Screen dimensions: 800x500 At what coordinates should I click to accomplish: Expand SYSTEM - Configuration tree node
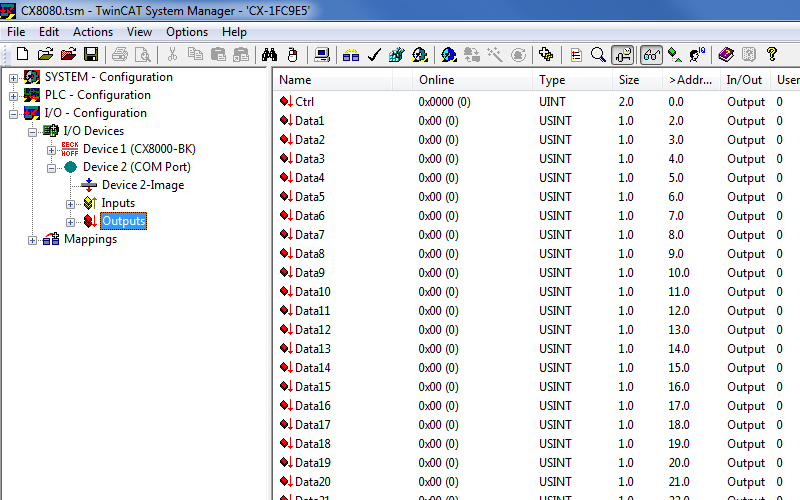[13, 78]
